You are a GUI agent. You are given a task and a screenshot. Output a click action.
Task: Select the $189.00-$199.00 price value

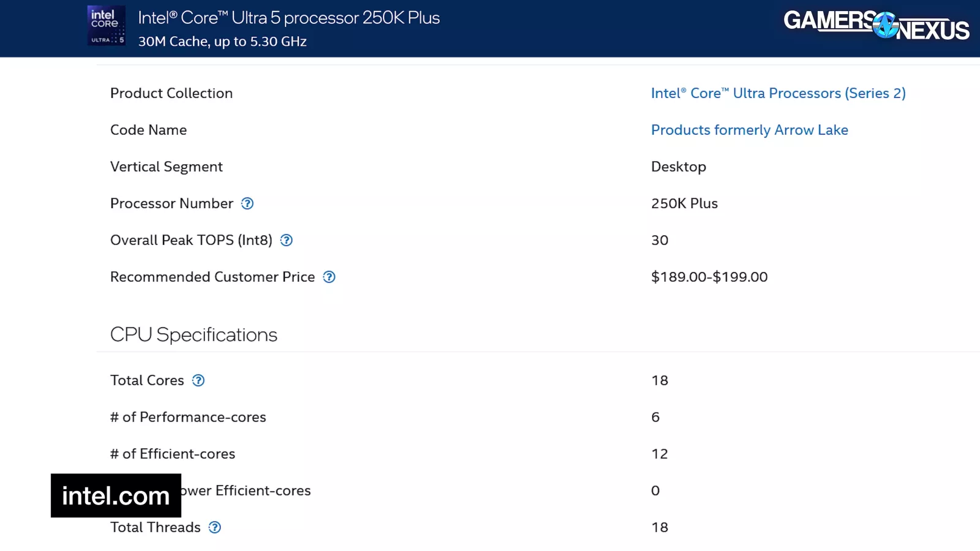(709, 277)
